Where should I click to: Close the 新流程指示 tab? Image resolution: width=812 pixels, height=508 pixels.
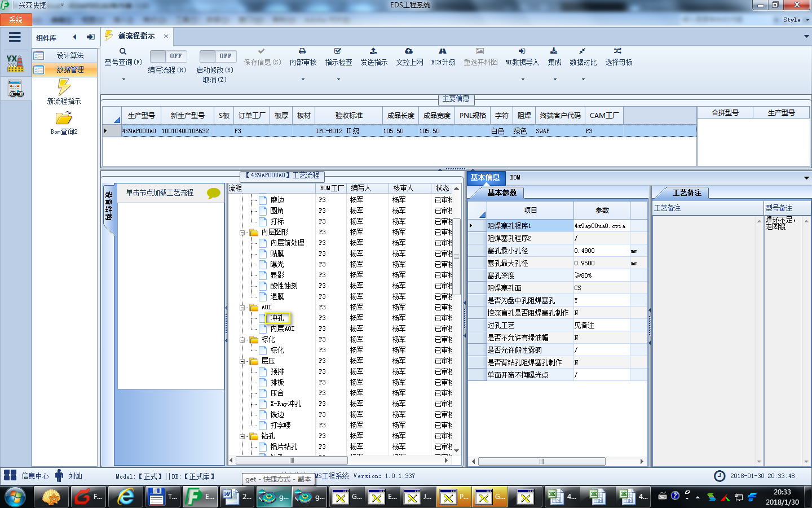[x=166, y=36]
